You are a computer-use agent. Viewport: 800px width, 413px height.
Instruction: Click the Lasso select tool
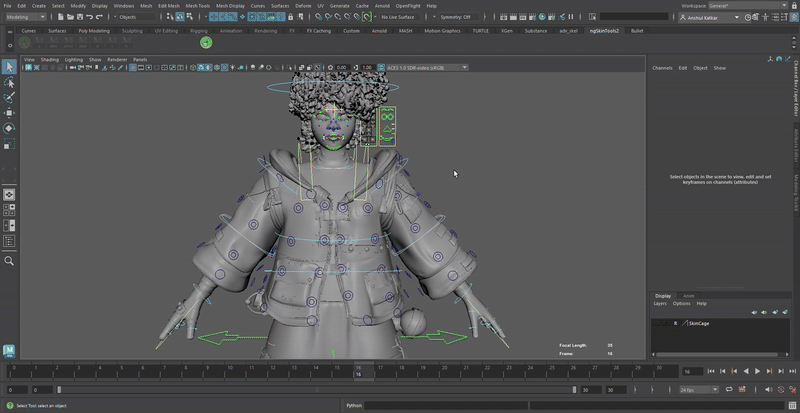pyautogui.click(x=9, y=83)
